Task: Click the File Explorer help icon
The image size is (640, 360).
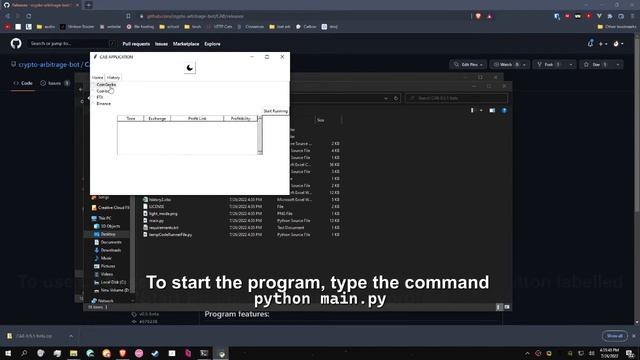Action: coord(504,110)
